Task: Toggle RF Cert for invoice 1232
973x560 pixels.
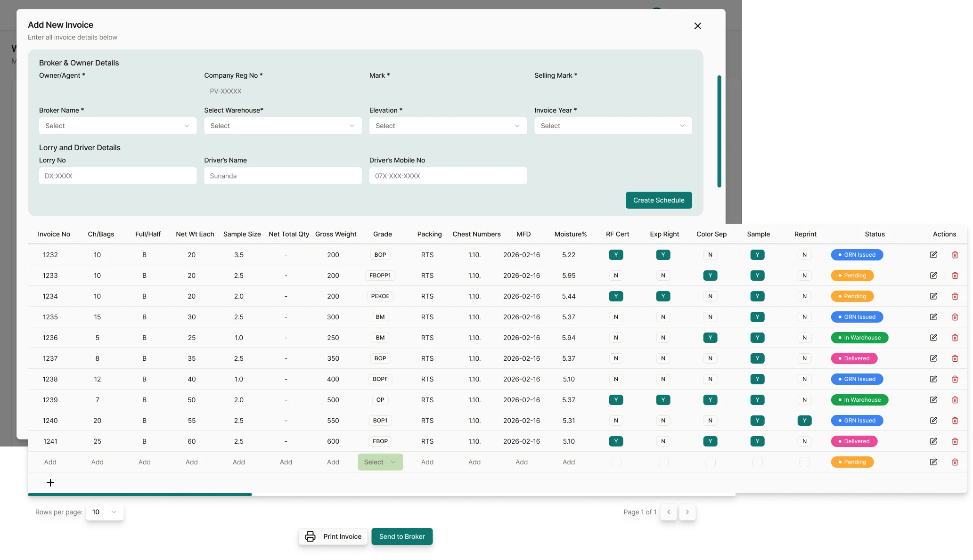Action: 616,255
